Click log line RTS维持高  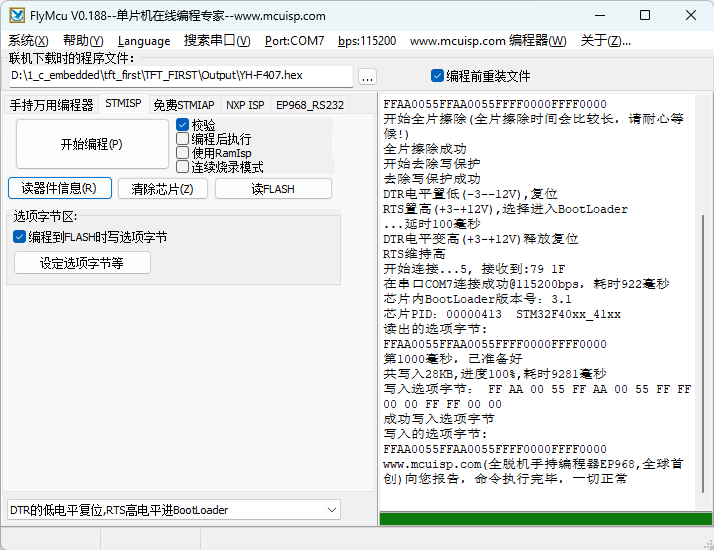tap(414, 254)
